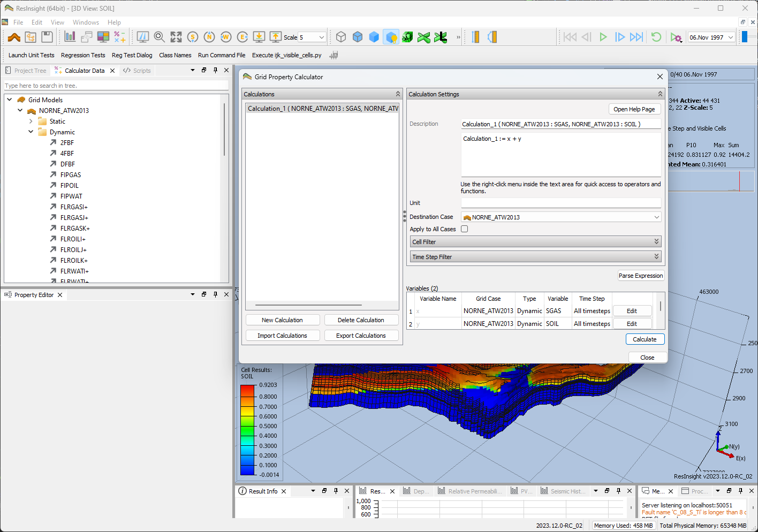Open the Grid Property Calculator toolbar icon
This screenshot has height=532, width=758.
click(120, 37)
